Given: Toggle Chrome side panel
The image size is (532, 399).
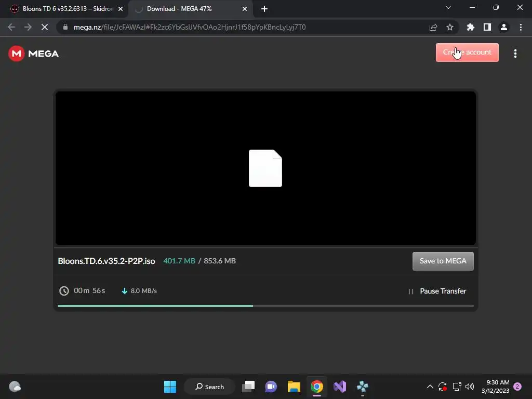Looking at the screenshot, I should pos(487,27).
